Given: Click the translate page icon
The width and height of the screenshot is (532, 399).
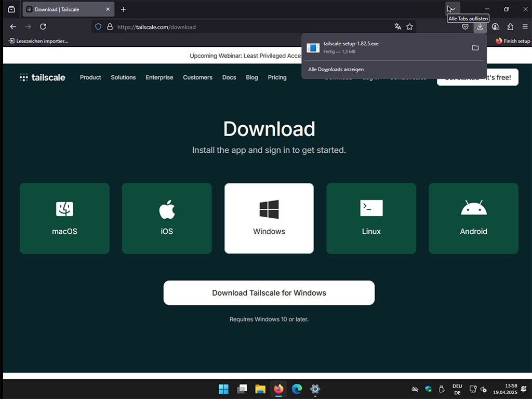Looking at the screenshot, I should [397, 26].
